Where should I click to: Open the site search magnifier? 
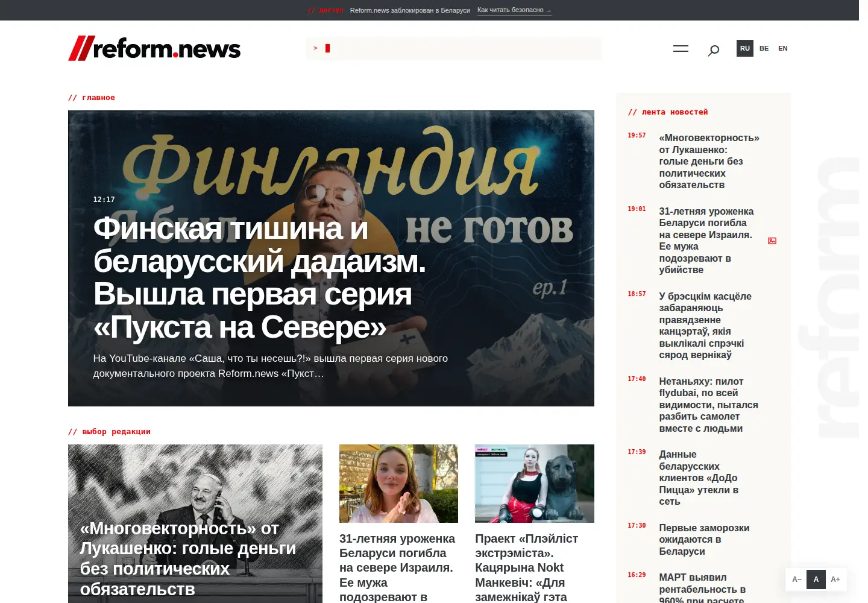(x=713, y=51)
